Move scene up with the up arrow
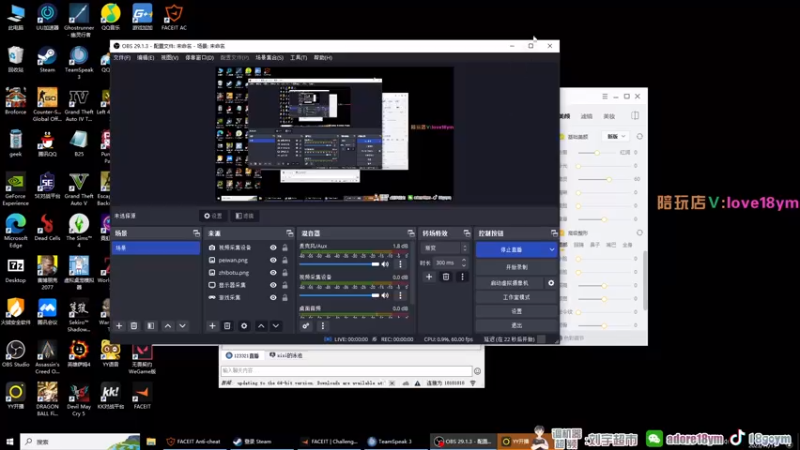The height and width of the screenshot is (450, 800). [168, 326]
